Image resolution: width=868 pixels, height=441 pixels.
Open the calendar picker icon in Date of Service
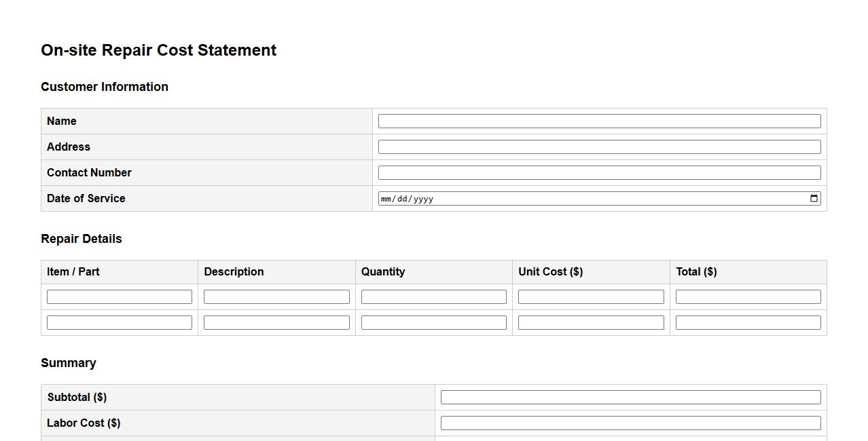(814, 199)
